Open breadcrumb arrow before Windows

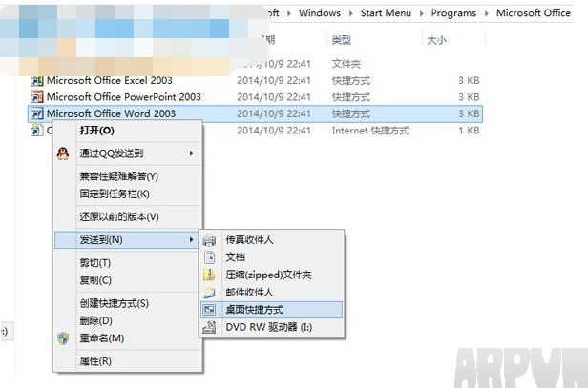tap(288, 13)
